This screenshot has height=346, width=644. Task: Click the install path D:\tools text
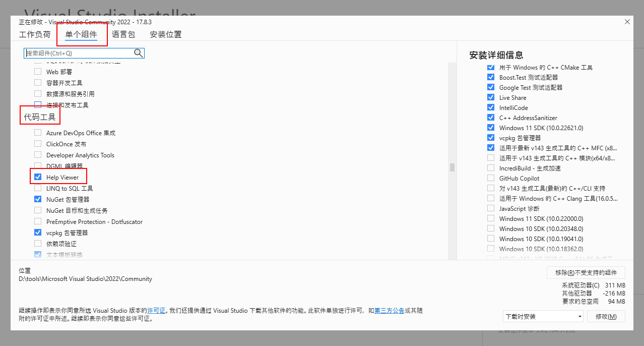[x=85, y=278]
